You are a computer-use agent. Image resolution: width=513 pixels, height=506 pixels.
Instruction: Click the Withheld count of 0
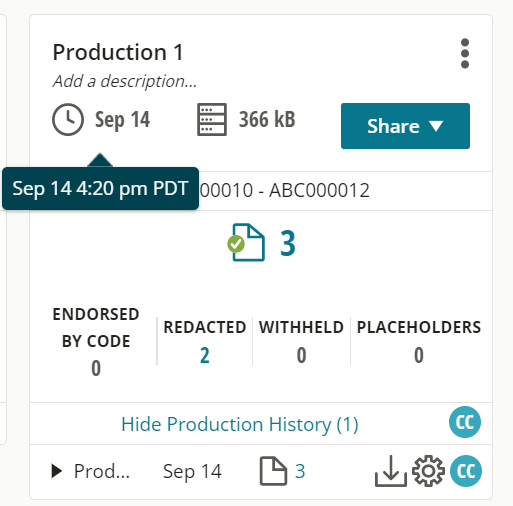[301, 355]
